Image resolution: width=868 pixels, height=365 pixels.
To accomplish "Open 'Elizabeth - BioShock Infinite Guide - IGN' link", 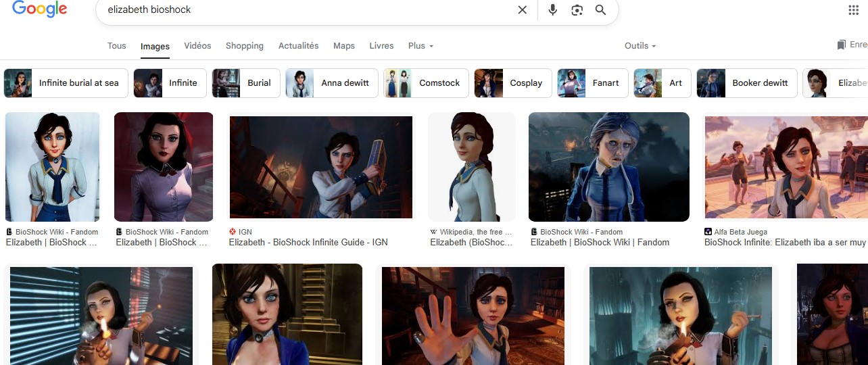I will tap(308, 242).
